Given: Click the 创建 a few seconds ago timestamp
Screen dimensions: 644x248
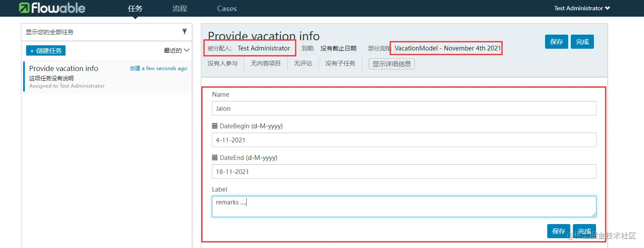Looking at the screenshot, I should pos(158,68).
